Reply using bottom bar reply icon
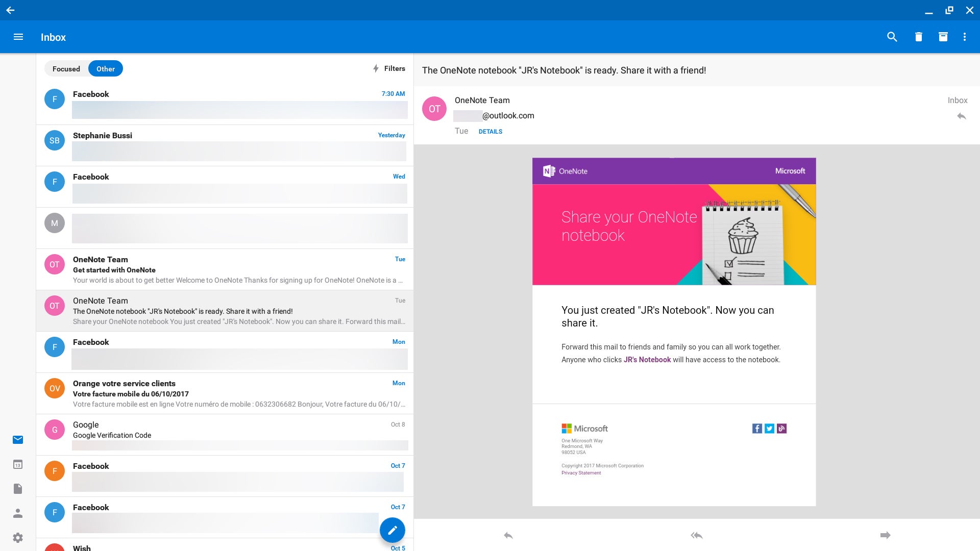This screenshot has height=551, width=980. pos(508,535)
